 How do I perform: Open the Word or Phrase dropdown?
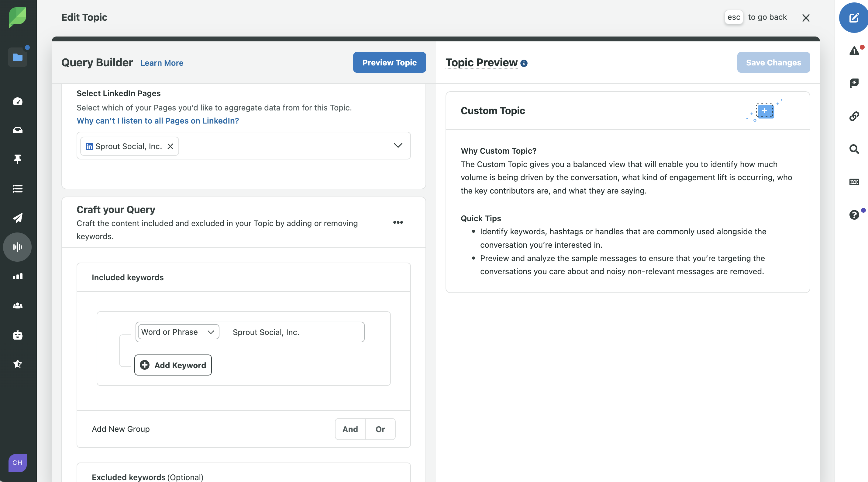point(178,332)
